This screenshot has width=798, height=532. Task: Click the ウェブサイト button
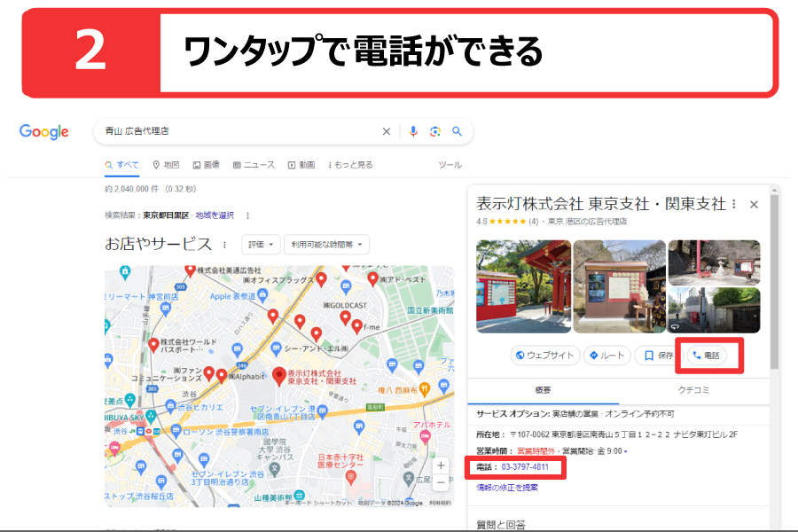tap(545, 356)
